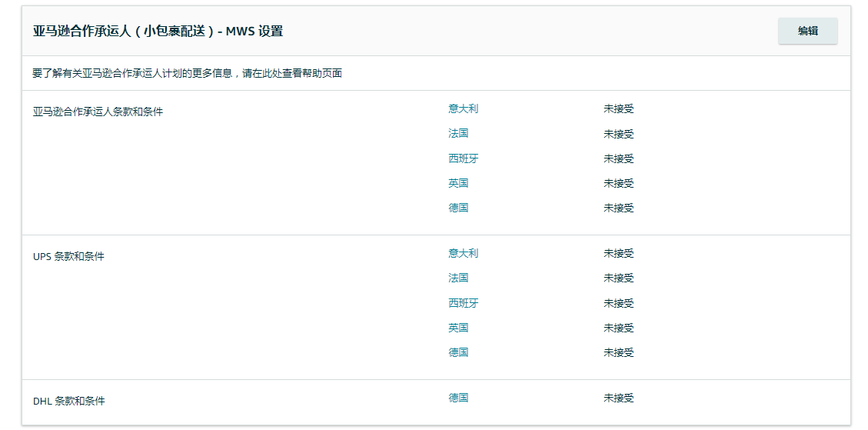
Task: Select the 亚马逊合作承运人（小包裹配送）- MWS 设置 heading
Action: coord(158,31)
